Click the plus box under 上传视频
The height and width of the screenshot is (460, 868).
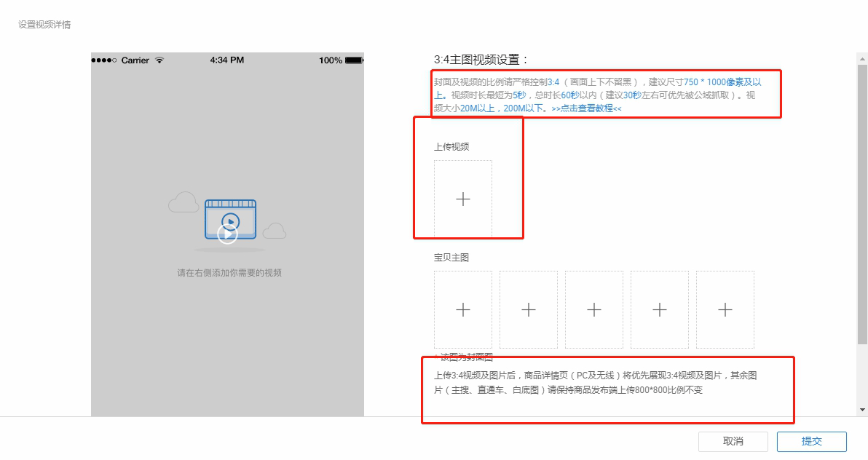click(463, 199)
